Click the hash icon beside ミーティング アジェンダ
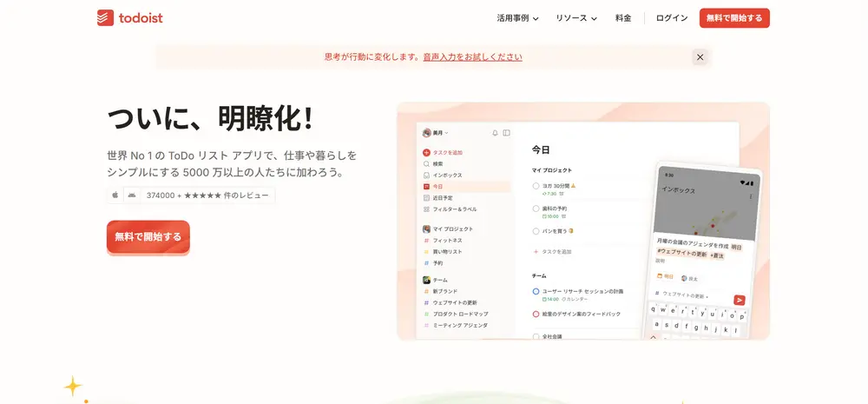868x404 pixels. [x=426, y=325]
